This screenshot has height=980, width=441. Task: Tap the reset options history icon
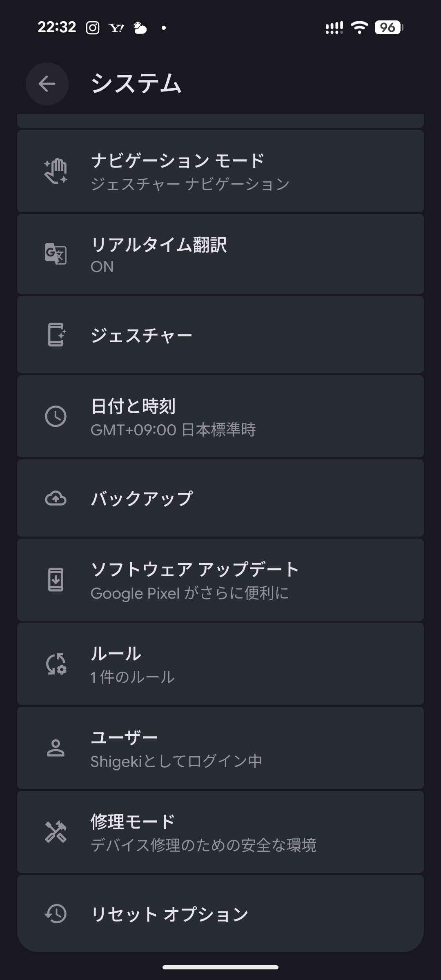tap(56, 914)
